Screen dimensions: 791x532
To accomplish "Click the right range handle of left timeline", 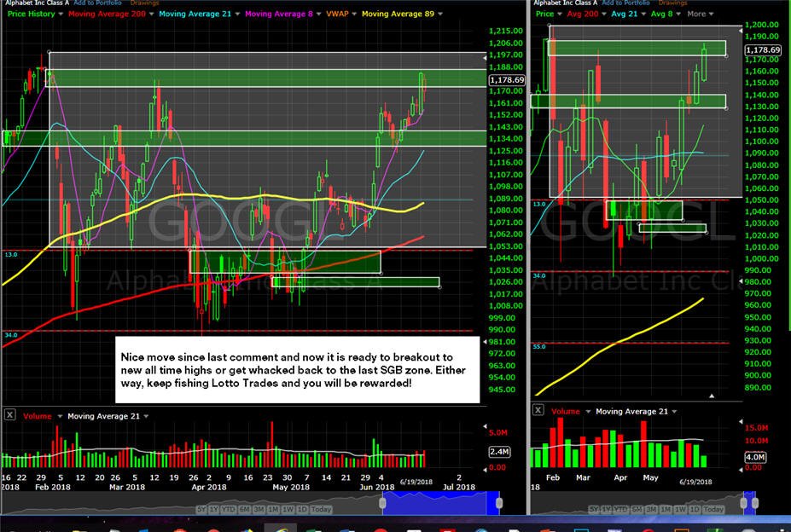I will [499, 503].
